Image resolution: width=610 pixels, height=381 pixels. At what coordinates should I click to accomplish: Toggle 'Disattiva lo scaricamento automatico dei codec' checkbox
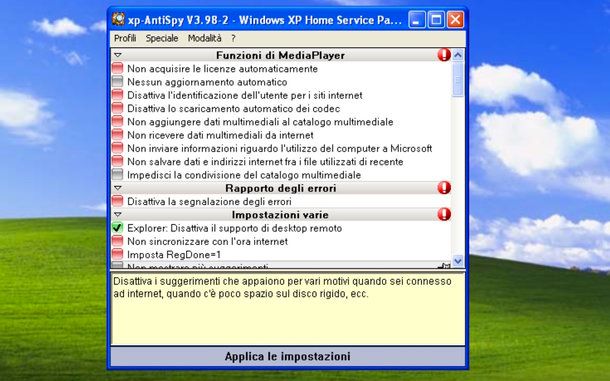pos(117,108)
